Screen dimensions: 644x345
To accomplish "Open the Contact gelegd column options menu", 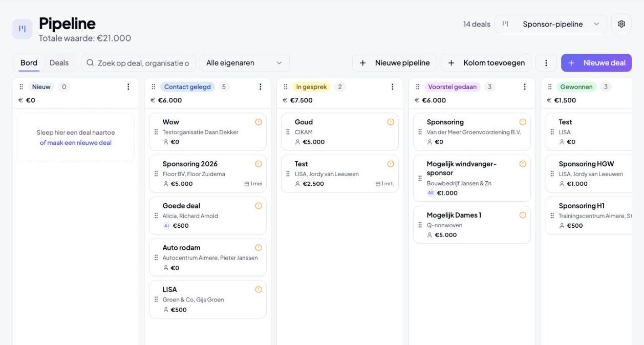I will click(261, 87).
